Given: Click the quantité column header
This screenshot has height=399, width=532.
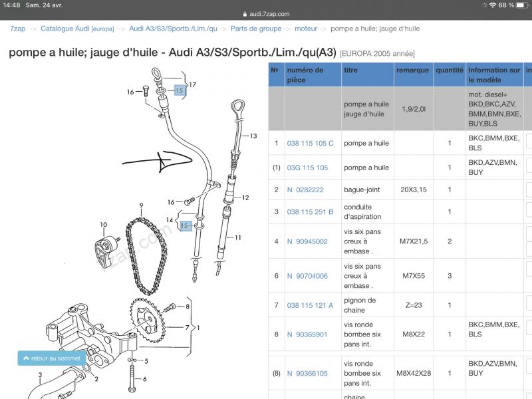Looking at the screenshot, I should (450, 74).
